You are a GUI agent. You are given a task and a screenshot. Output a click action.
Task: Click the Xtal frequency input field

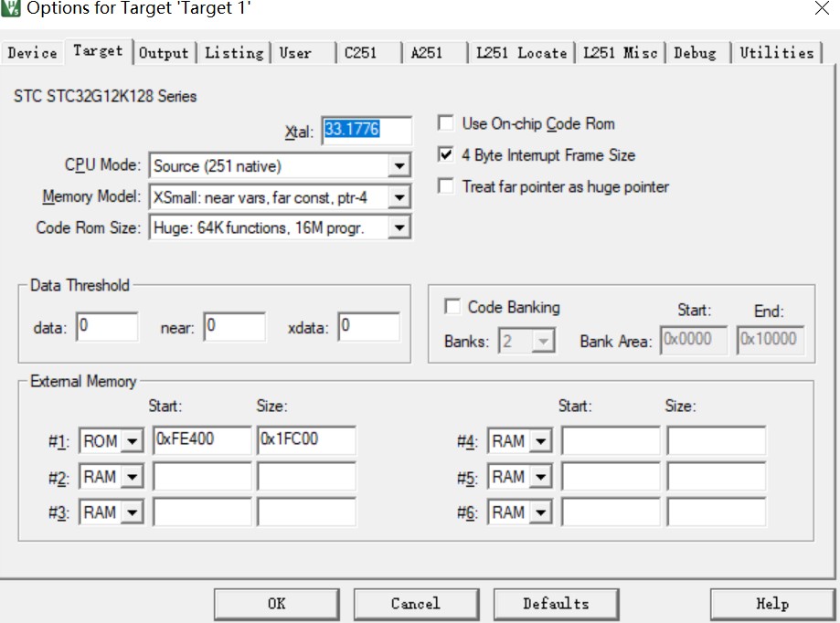[x=366, y=131]
